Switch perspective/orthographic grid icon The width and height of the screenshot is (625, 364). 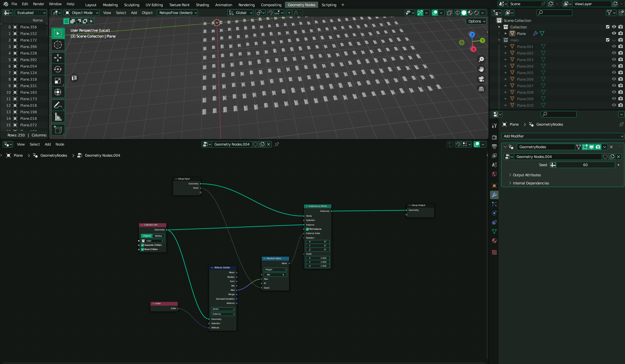(481, 89)
